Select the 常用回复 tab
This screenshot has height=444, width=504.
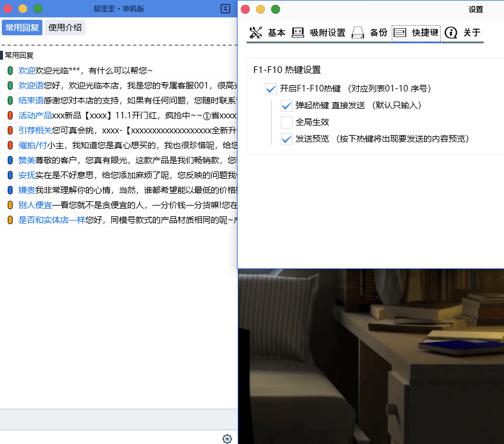click(x=22, y=27)
